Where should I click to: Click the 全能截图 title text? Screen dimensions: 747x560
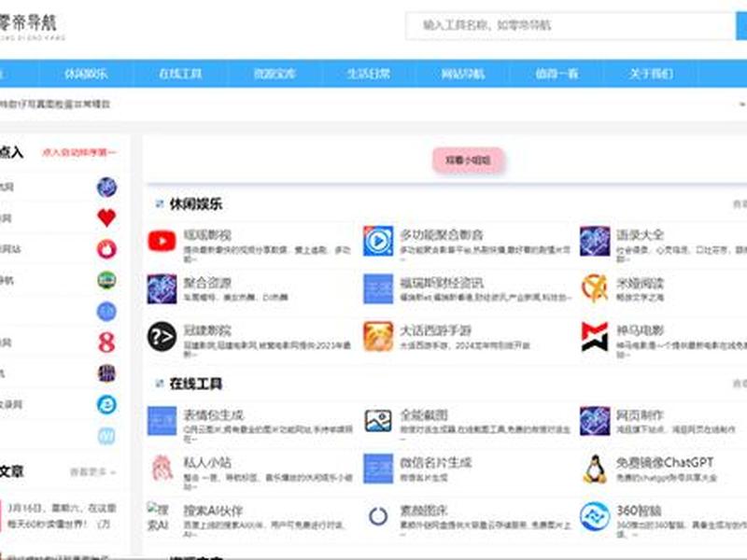tap(424, 414)
